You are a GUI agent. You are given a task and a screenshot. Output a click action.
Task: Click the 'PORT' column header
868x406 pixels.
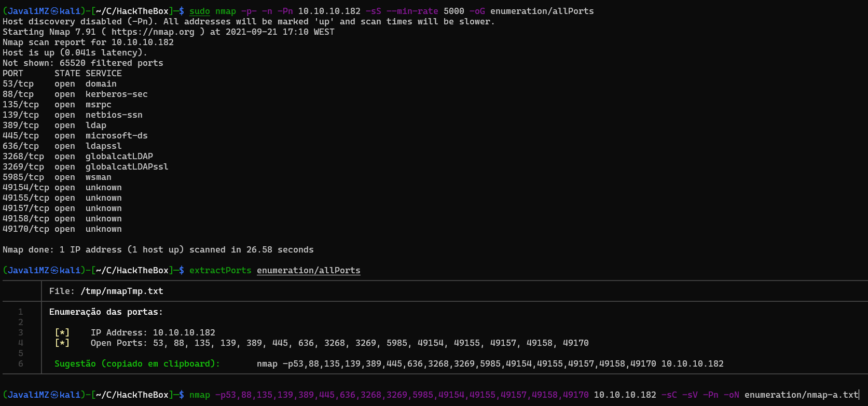tap(13, 74)
